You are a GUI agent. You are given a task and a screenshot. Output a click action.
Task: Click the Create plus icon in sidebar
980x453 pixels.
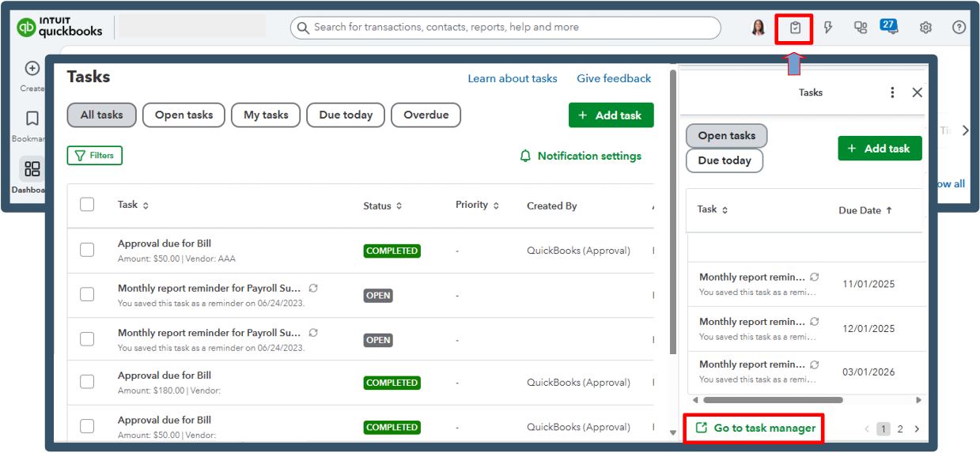[32, 69]
